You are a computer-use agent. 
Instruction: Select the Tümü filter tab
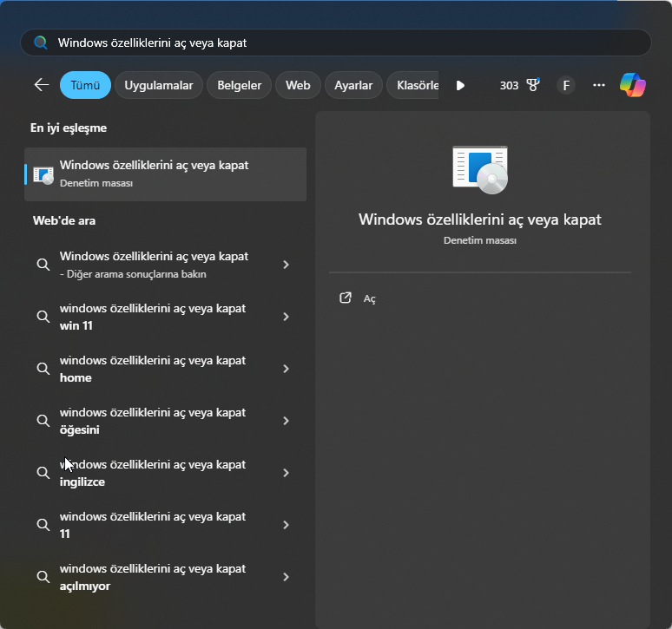tap(85, 85)
